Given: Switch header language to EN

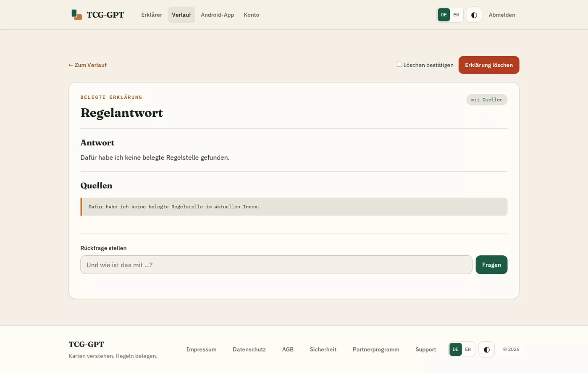Looking at the screenshot, I should [456, 15].
